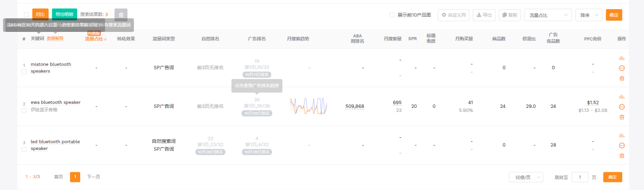Open chart icon for led bluetooth portable speaker
The image size is (644, 190).
coord(622,135)
